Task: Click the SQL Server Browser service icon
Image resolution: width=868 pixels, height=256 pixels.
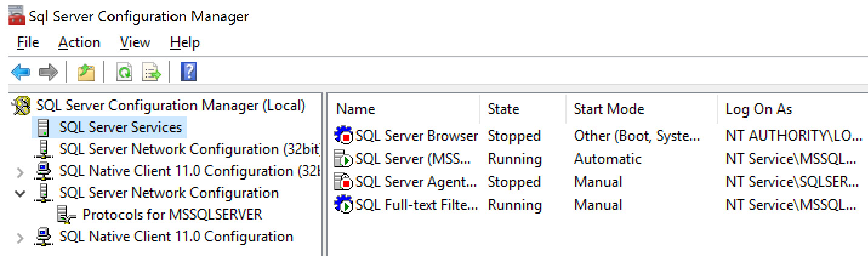Action: coord(343,135)
